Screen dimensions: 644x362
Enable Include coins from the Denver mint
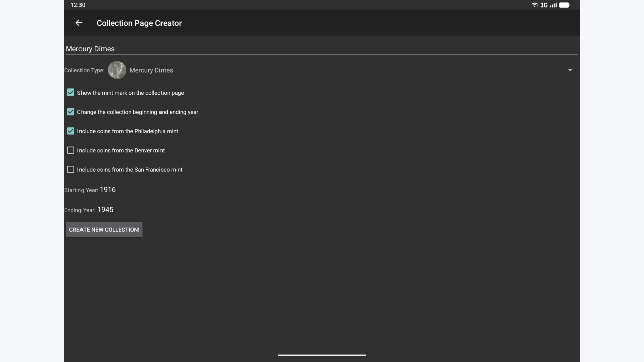point(71,150)
